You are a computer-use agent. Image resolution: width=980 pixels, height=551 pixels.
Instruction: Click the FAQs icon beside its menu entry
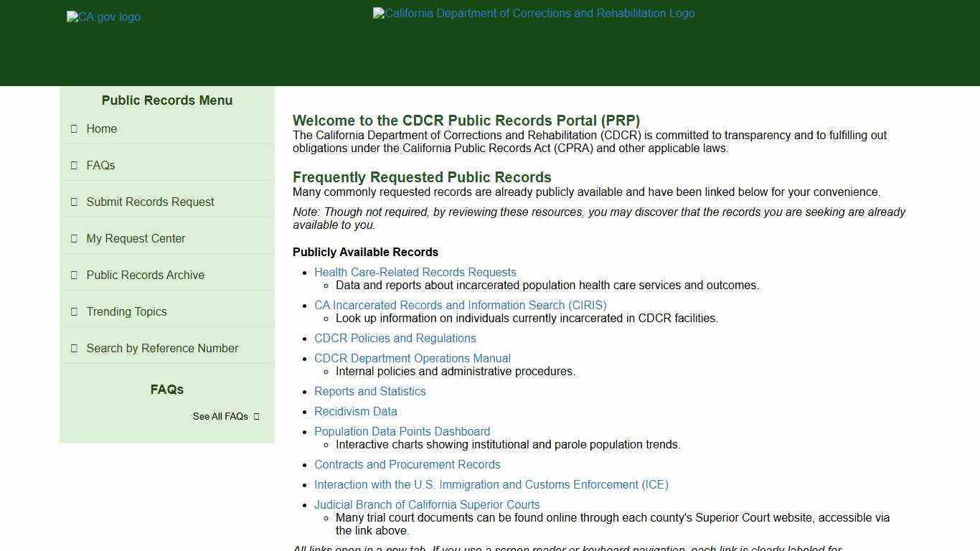tap(75, 165)
